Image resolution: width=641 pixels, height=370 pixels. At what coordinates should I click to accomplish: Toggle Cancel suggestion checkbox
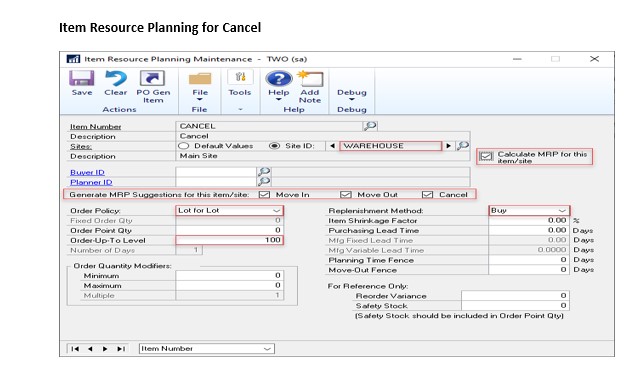point(427,195)
